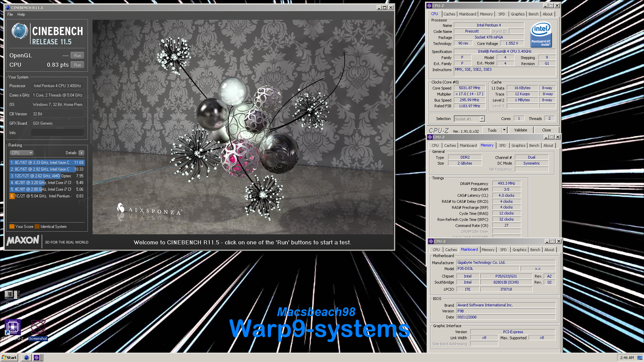Click the Close button in CPU-Z

pyautogui.click(x=546, y=130)
